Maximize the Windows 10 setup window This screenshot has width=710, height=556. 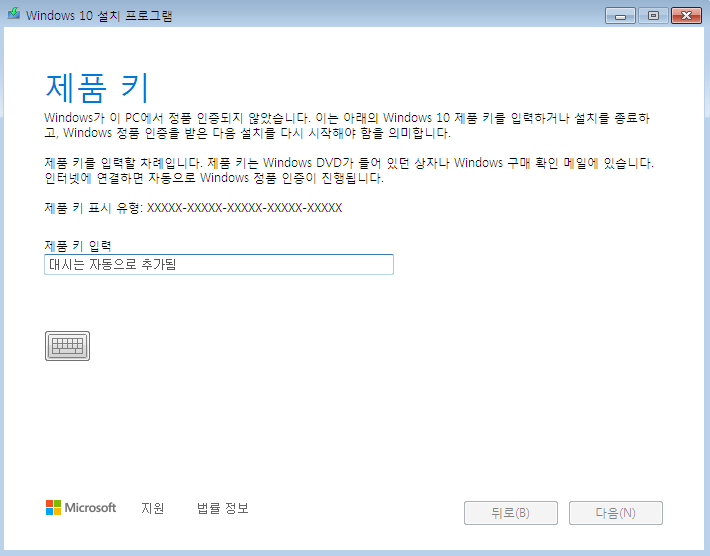(653, 16)
